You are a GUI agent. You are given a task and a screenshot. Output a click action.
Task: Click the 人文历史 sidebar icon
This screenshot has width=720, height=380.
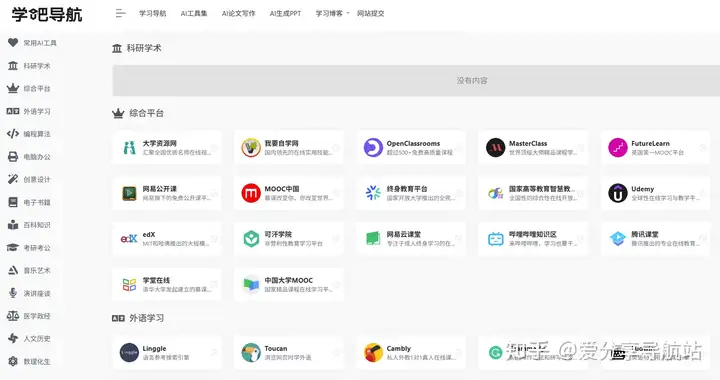click(13, 338)
